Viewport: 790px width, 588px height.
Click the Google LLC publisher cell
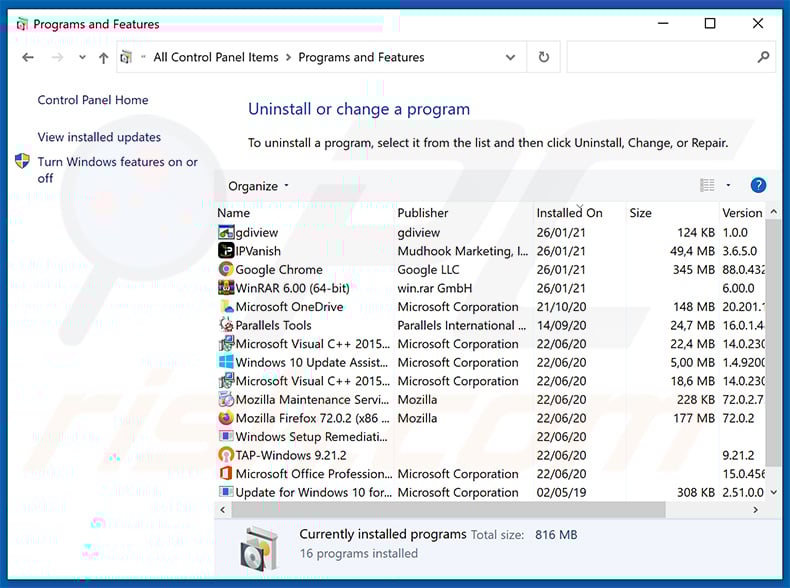pyautogui.click(x=428, y=270)
